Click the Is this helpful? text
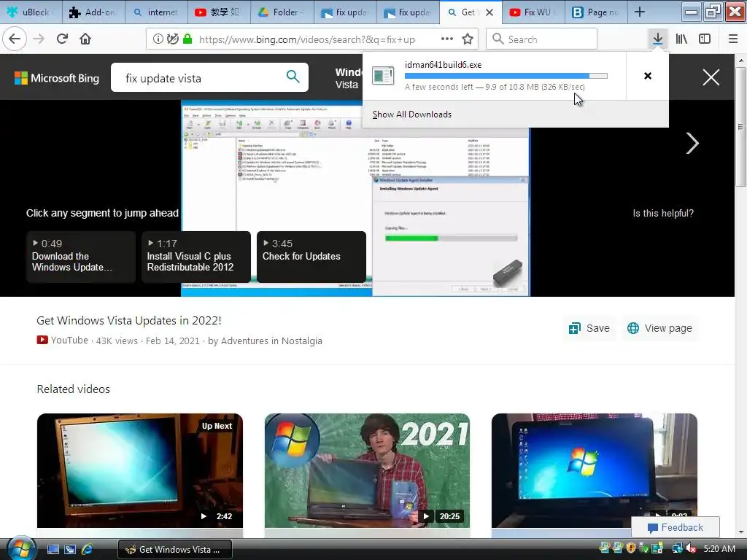Image resolution: width=747 pixels, height=560 pixels. (663, 214)
